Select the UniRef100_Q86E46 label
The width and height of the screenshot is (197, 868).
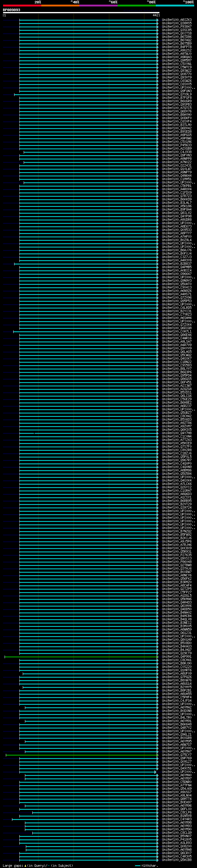[177, 335]
